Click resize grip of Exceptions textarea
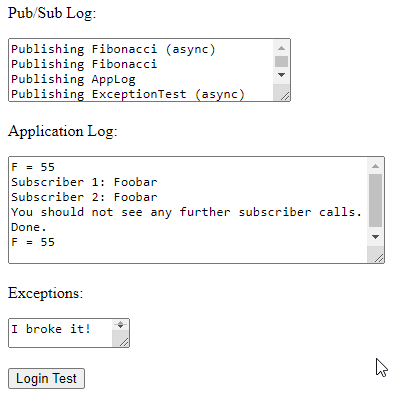This screenshot has width=411, height=405. pyautogui.click(x=123, y=342)
